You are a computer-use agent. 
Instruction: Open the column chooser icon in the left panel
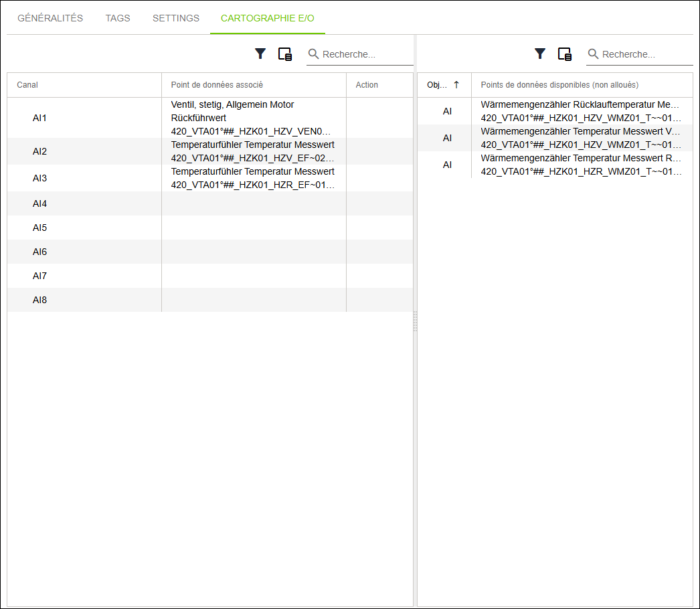pos(285,54)
